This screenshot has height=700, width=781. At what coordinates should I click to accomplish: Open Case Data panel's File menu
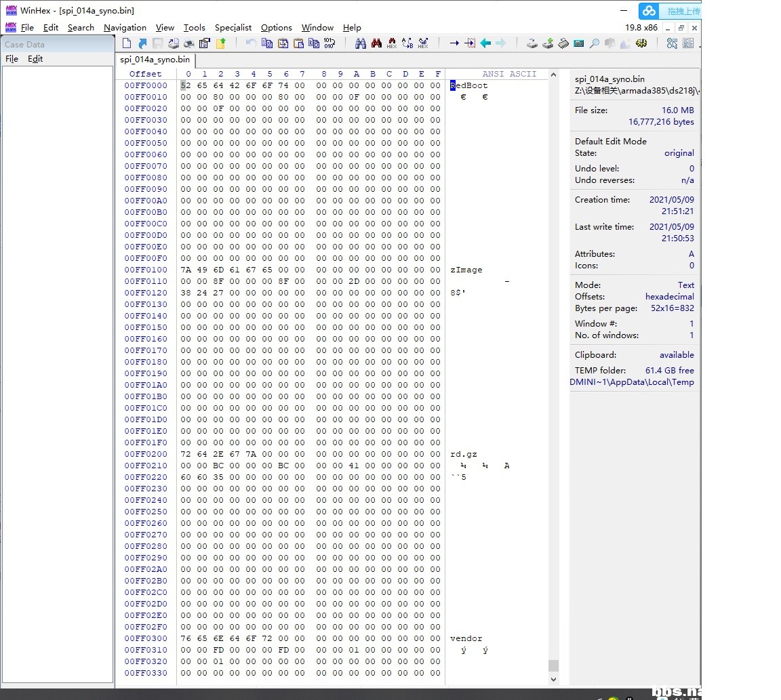click(12, 59)
